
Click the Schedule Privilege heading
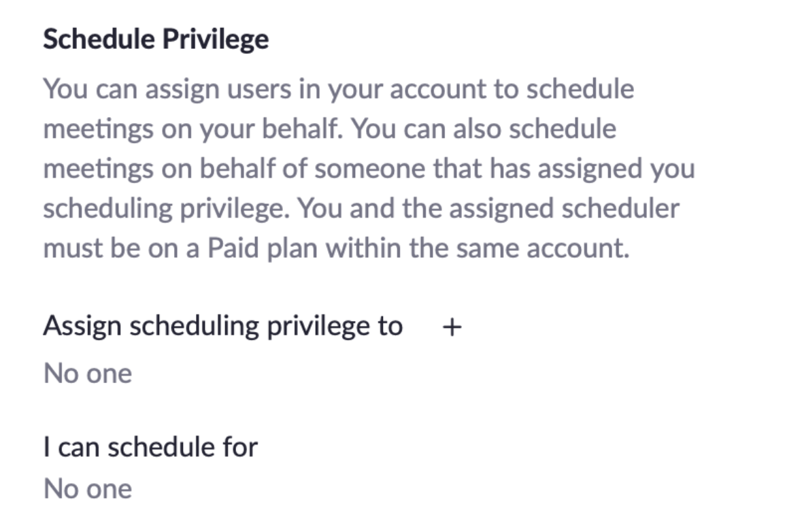click(156, 39)
